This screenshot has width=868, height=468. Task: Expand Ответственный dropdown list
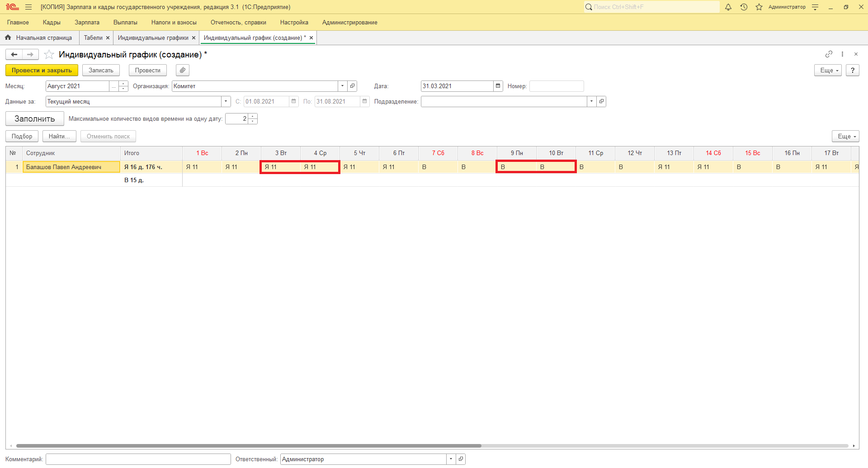coord(451,459)
